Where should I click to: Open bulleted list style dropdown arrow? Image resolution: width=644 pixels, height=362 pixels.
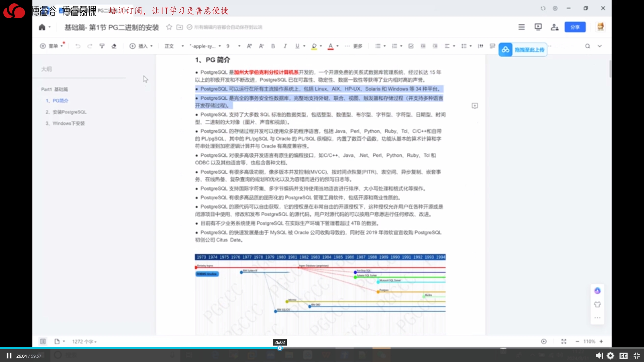[x=385, y=46]
